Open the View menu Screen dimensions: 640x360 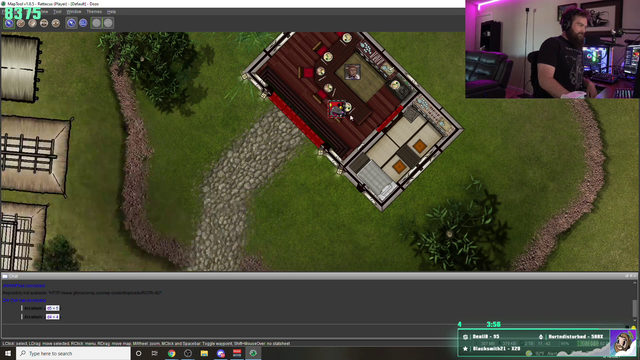click(x=44, y=12)
